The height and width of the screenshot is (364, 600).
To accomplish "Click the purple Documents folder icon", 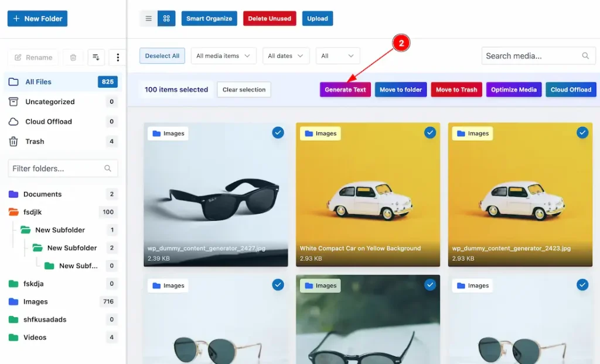I will [x=13, y=194].
